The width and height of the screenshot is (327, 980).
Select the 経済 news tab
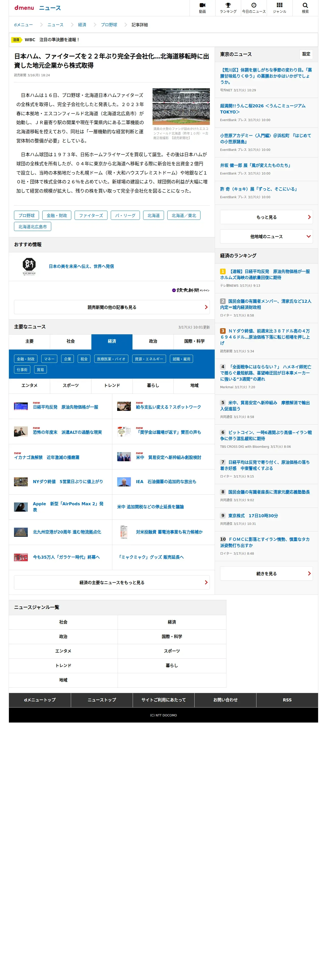[112, 342]
